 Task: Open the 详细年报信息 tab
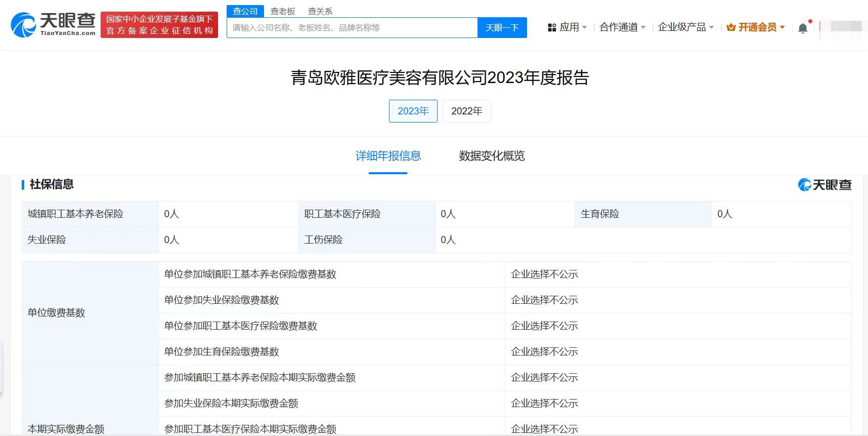(x=388, y=156)
